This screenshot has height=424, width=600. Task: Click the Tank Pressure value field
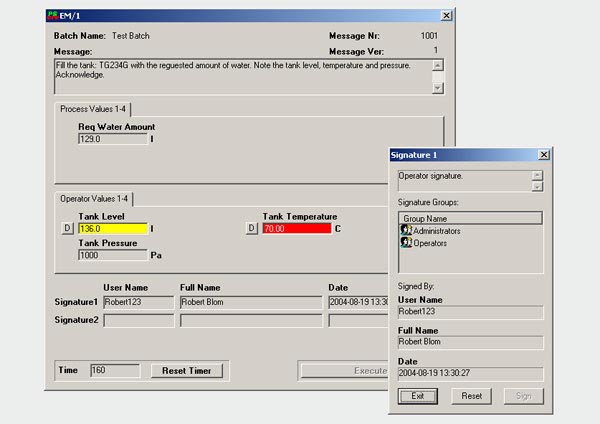click(x=112, y=255)
